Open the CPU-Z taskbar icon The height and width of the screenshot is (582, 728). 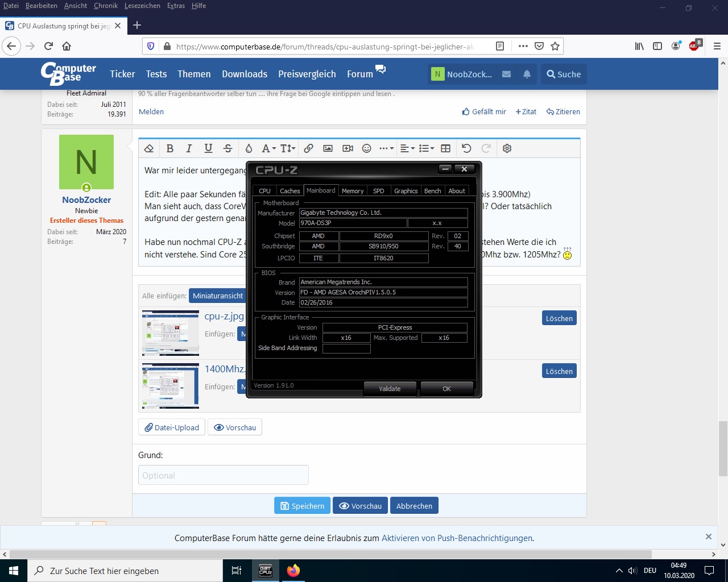[265, 571]
